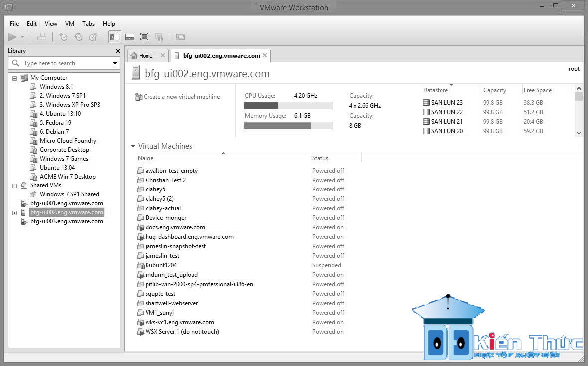Select the SAN LUN 23 datastore icon
Image resolution: width=588 pixels, height=366 pixels.
pyautogui.click(x=426, y=103)
